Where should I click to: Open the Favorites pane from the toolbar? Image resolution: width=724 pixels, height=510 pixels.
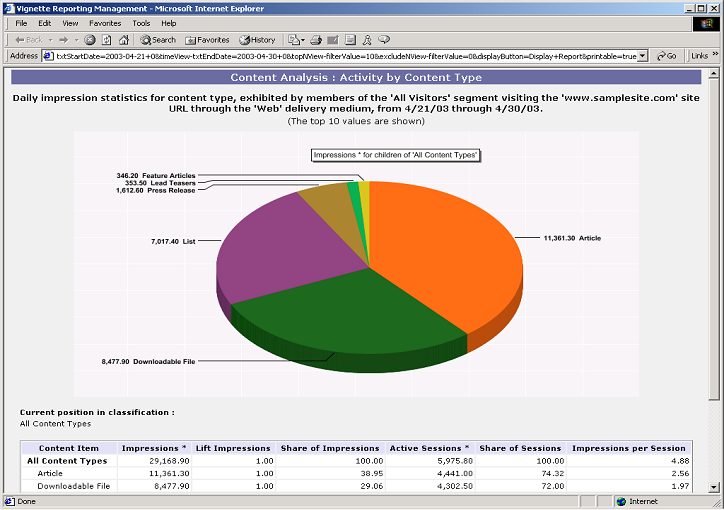207,40
